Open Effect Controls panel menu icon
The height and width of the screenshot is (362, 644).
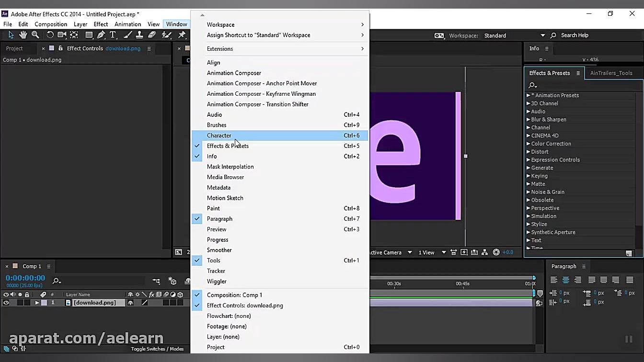tap(149, 48)
